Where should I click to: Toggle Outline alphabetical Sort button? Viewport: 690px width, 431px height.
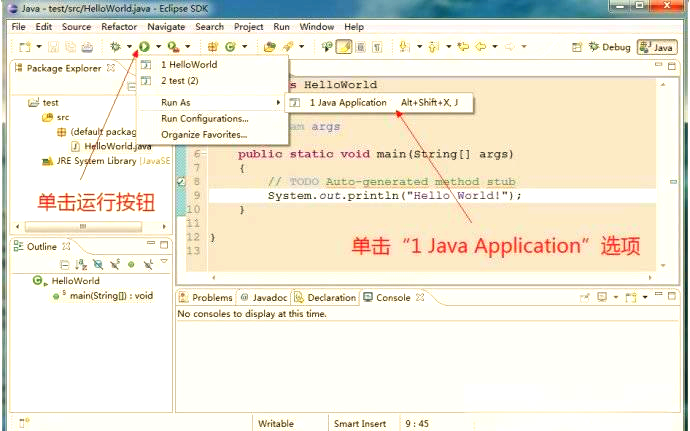(x=81, y=265)
